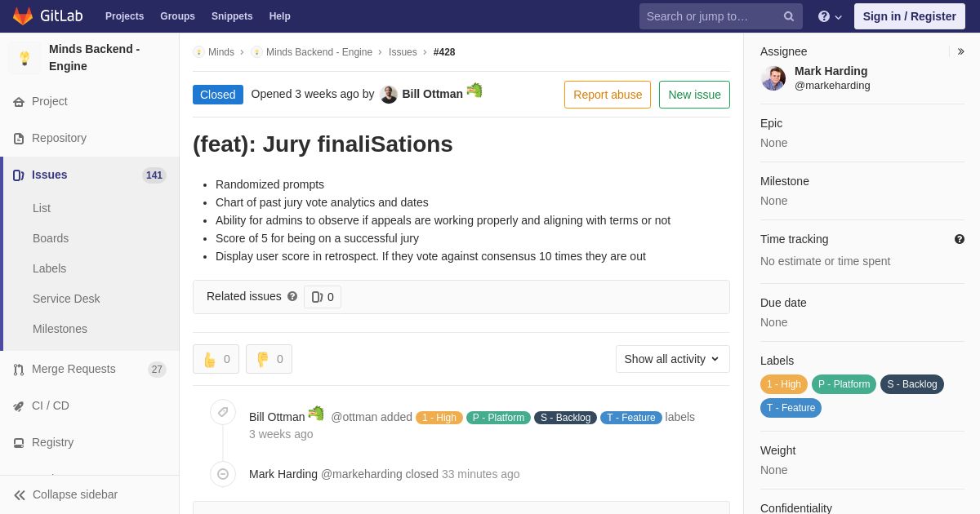980x514 pixels.
Task: Click the Registry icon in sidebar
Action: point(19,443)
